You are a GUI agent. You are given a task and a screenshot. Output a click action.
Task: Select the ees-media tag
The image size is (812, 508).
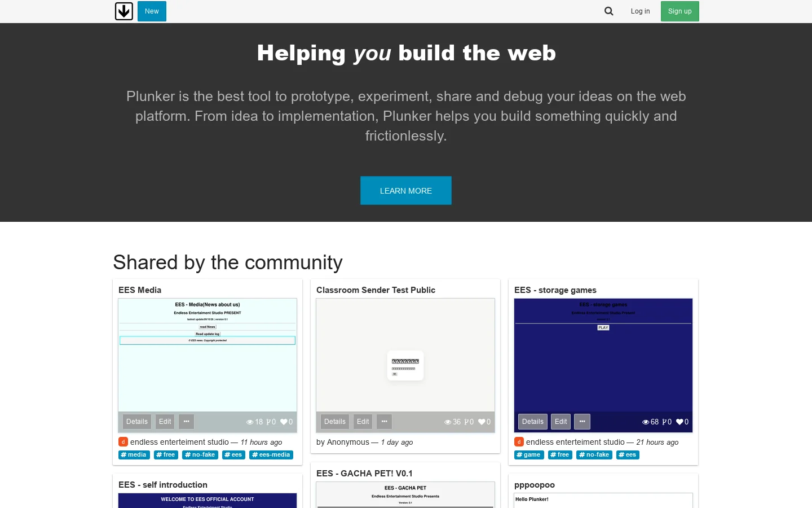[x=271, y=455]
